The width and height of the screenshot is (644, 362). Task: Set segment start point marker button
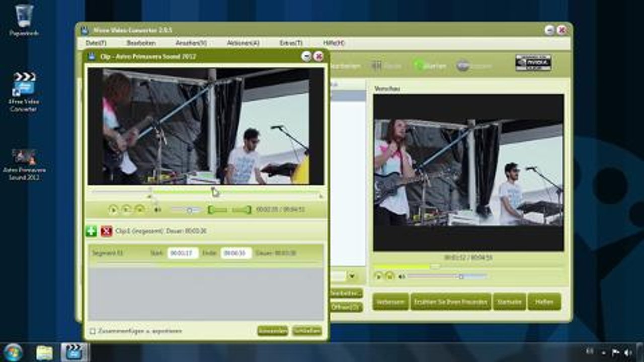pos(217,210)
